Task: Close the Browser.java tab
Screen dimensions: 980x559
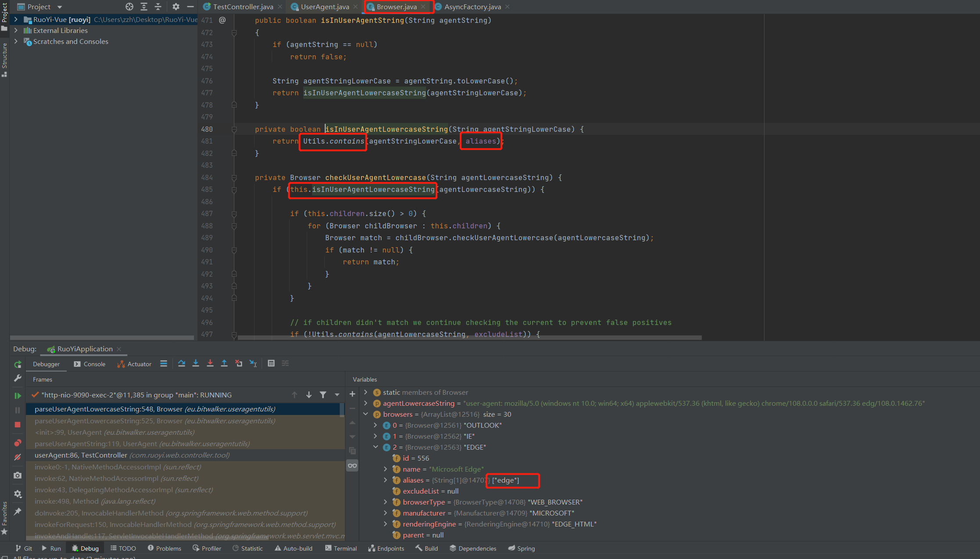Action: pyautogui.click(x=423, y=7)
